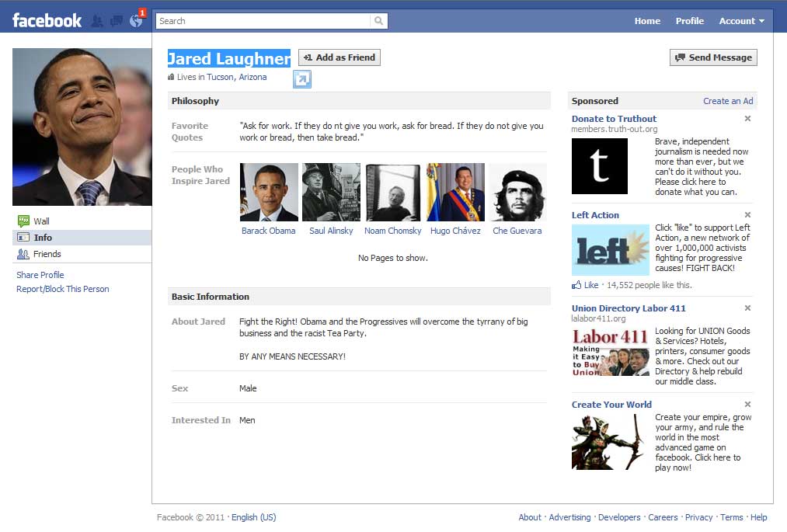Click Add as Friend button
Image resolution: width=787 pixels, height=532 pixels.
tap(340, 57)
